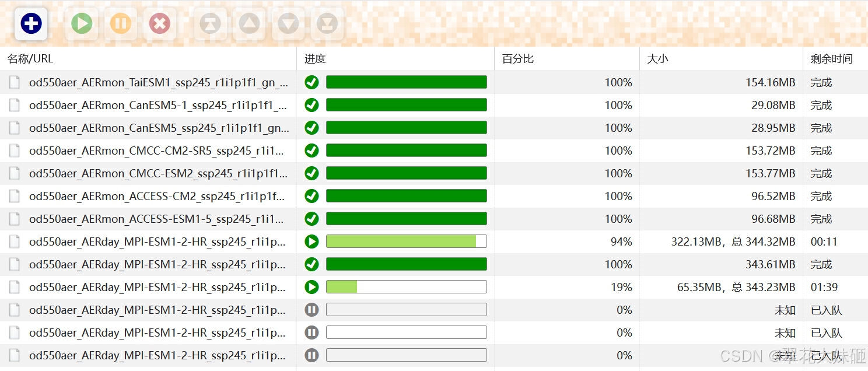The image size is (868, 371).
Task: Click the 19% partially filled progress bar
Action: (407, 287)
